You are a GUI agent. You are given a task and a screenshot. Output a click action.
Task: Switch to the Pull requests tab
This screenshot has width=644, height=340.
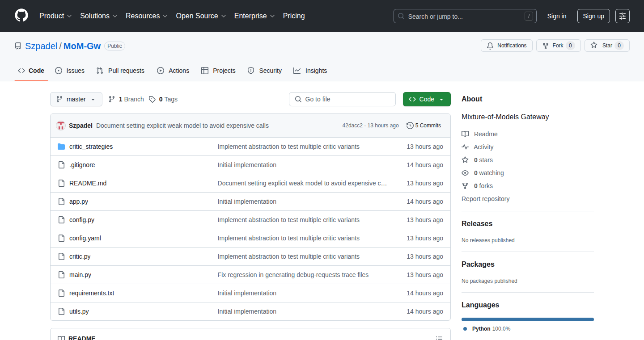(x=120, y=71)
